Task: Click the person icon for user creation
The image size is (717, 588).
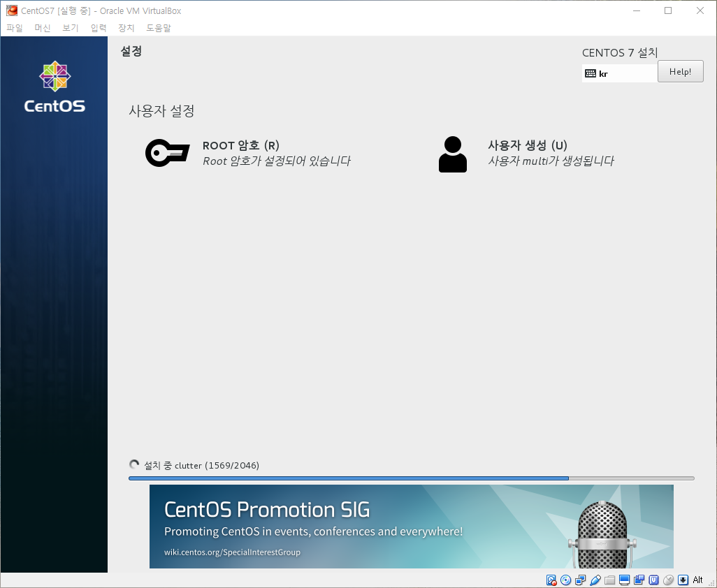Action: point(453,154)
